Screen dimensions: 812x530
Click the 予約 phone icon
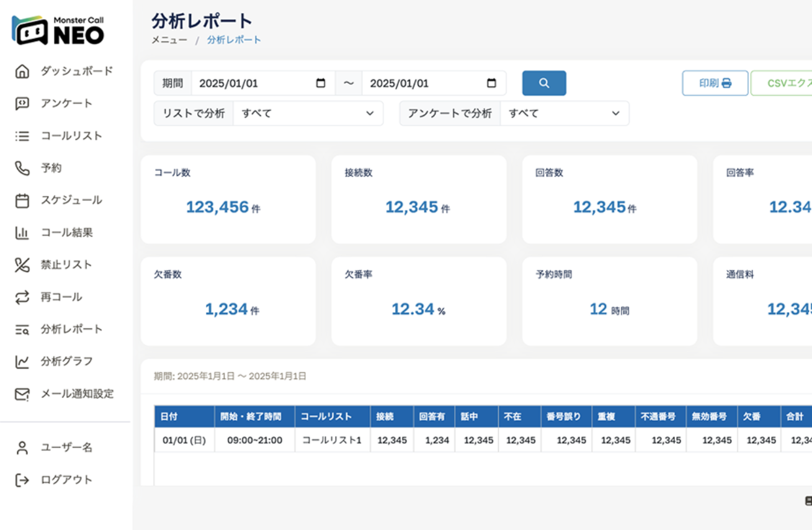(x=22, y=168)
